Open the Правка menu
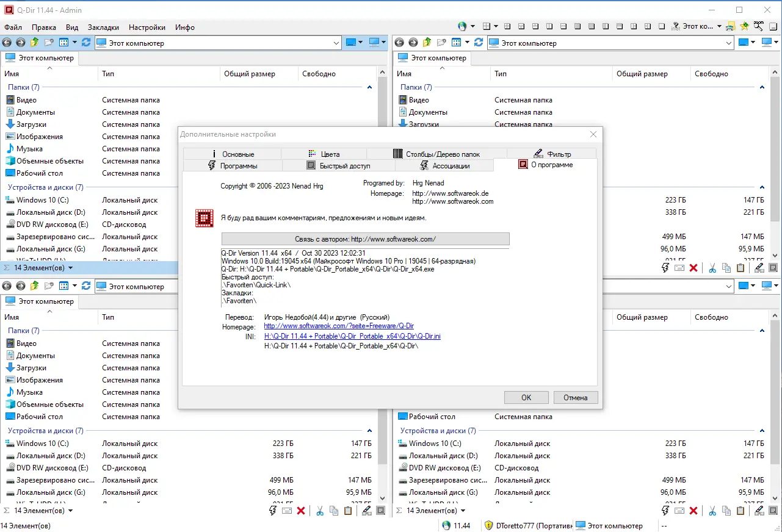 tap(44, 27)
